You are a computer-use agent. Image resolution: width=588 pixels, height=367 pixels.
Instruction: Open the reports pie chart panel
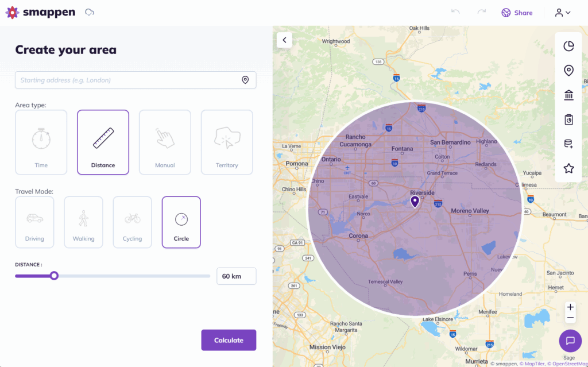coord(568,45)
